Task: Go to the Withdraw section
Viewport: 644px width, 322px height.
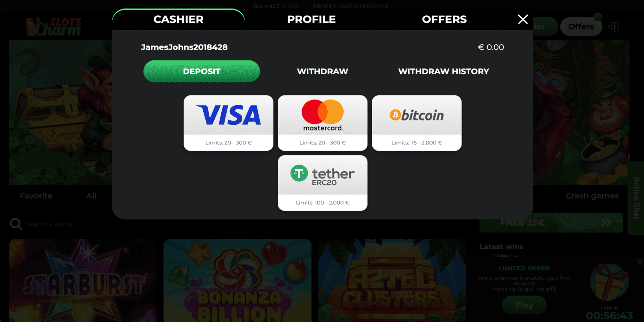Action: point(322,71)
